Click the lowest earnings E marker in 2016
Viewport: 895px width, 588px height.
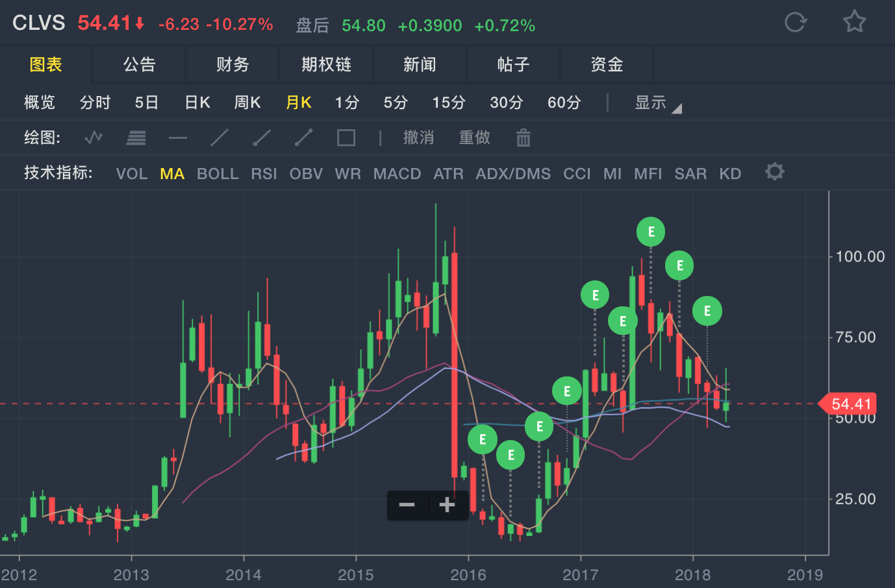pyautogui.click(x=511, y=455)
